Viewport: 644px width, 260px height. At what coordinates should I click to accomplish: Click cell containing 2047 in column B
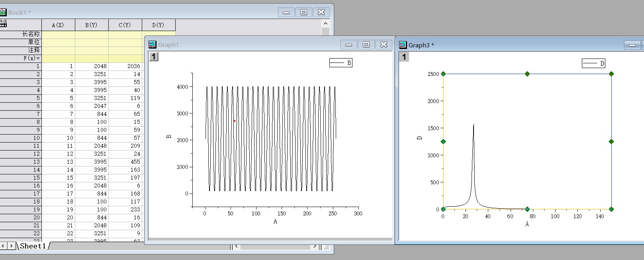point(92,106)
